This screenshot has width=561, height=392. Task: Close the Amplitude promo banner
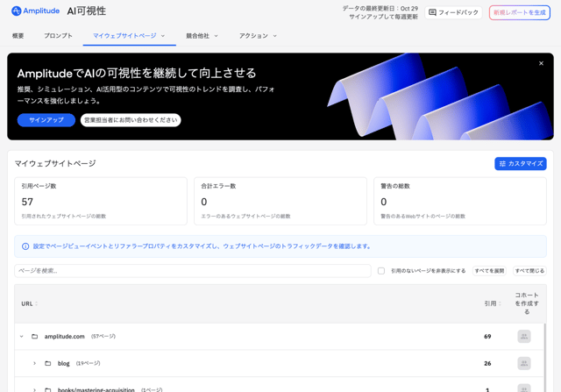pyautogui.click(x=541, y=63)
